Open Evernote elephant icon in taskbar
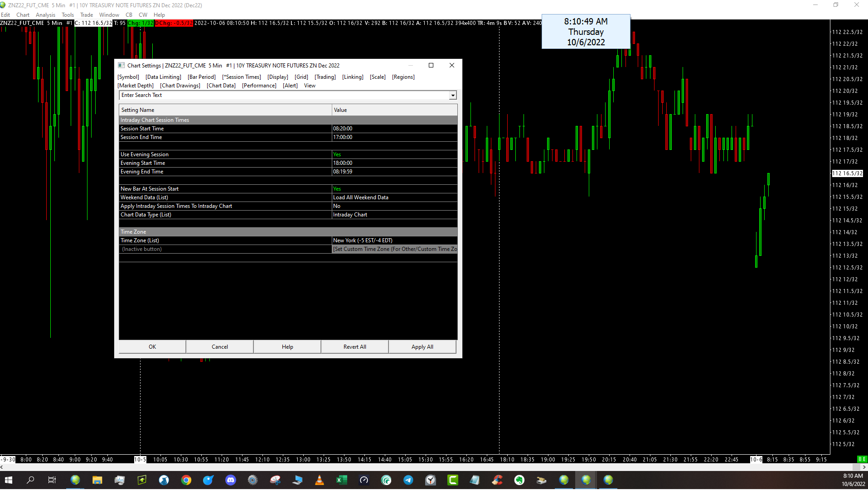This screenshot has height=490, width=868. point(519,480)
